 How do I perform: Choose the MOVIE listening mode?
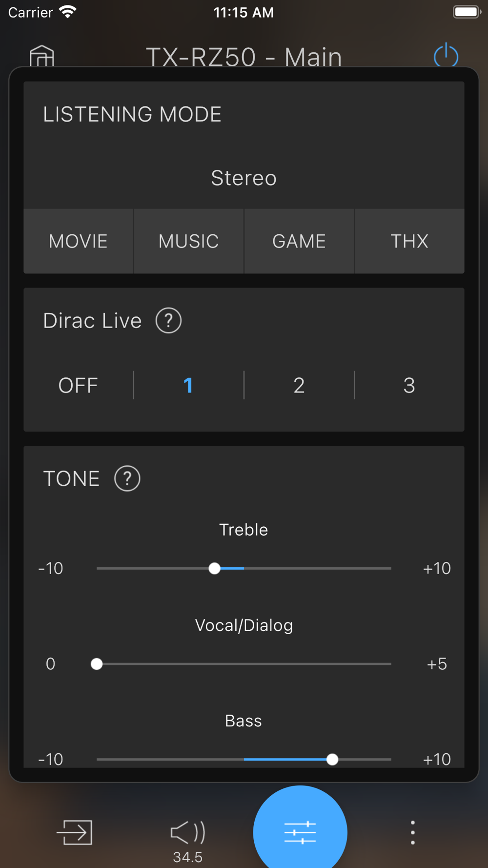click(78, 241)
